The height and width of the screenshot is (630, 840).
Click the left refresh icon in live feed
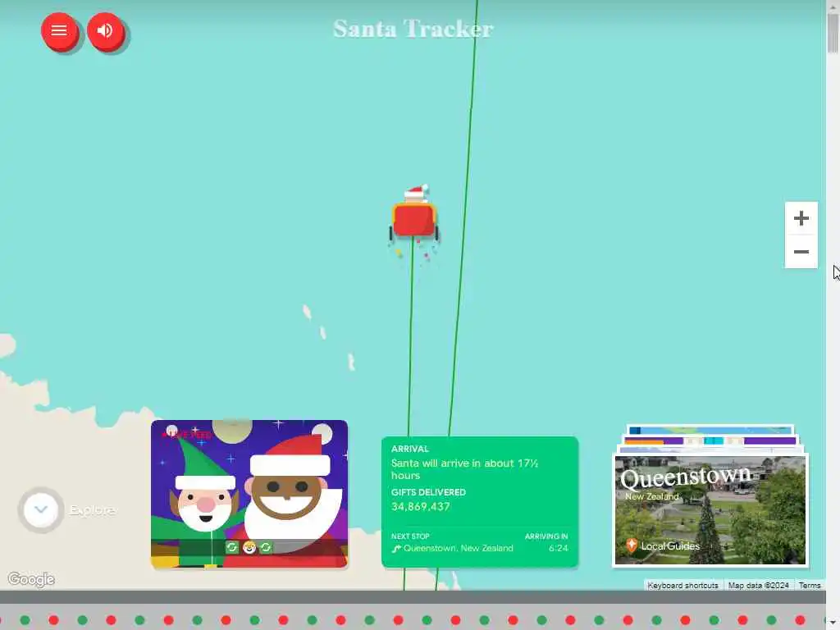tap(231, 547)
